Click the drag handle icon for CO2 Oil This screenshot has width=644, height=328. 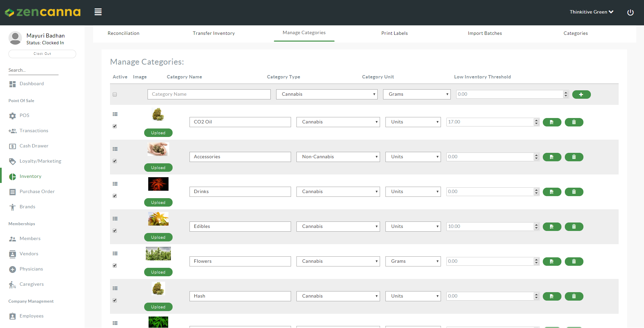coord(115,114)
